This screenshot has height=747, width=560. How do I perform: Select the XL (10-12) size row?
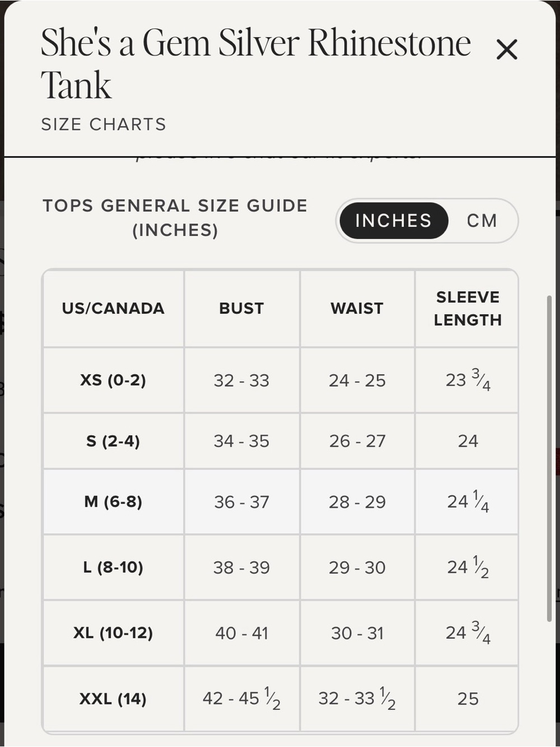tap(280, 633)
